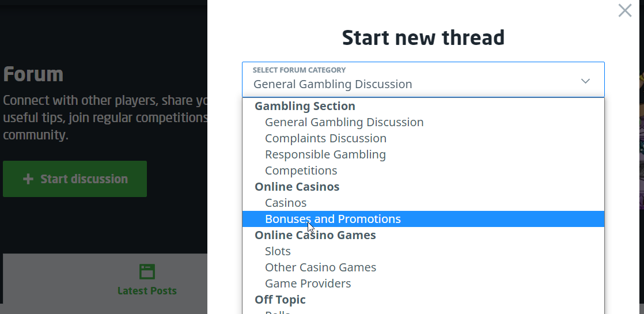This screenshot has height=314, width=644.
Task: Select Game Providers category
Action: (308, 283)
